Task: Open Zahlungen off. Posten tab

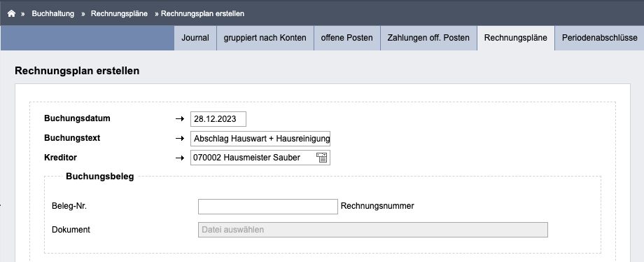Action: 428,38
